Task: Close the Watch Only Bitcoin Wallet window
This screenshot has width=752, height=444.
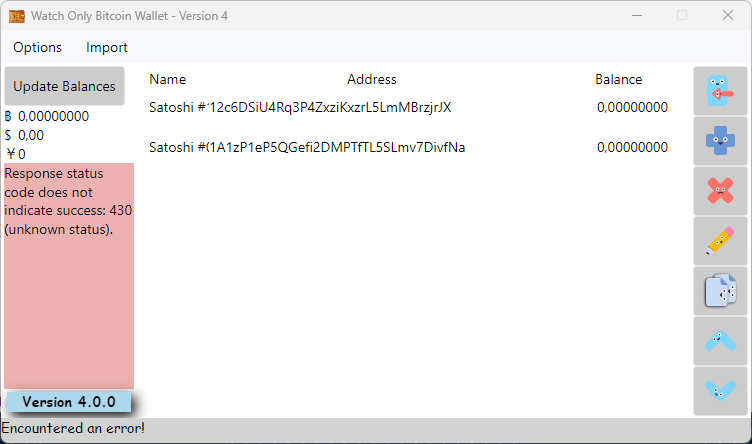Action: [728, 15]
